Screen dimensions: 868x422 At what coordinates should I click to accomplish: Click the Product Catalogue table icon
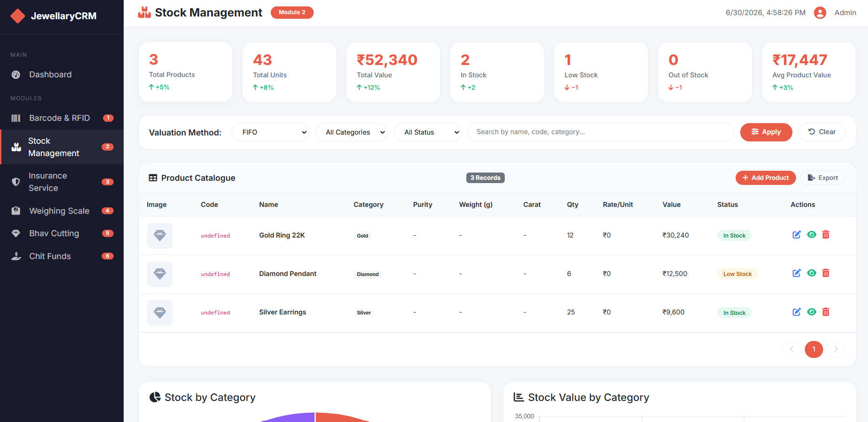coord(153,178)
